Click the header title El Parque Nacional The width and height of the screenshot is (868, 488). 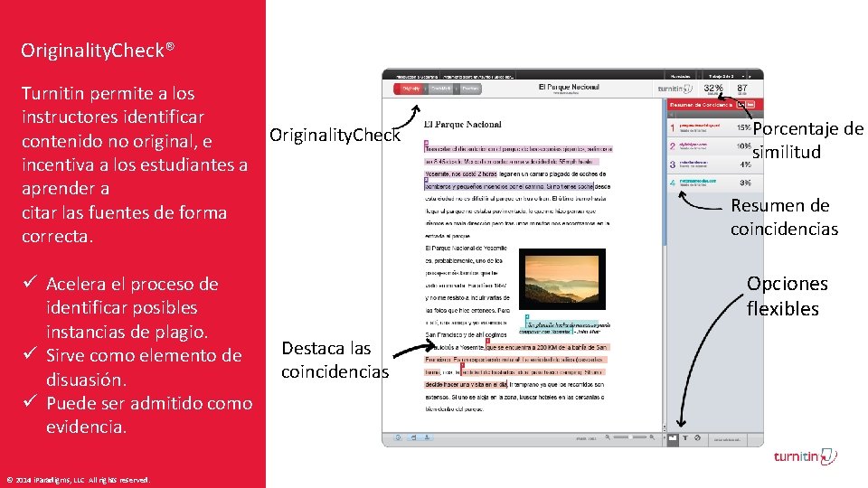point(569,87)
